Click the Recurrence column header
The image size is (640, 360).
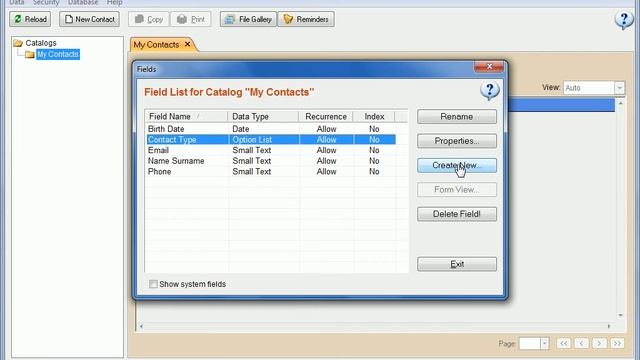pos(326,116)
